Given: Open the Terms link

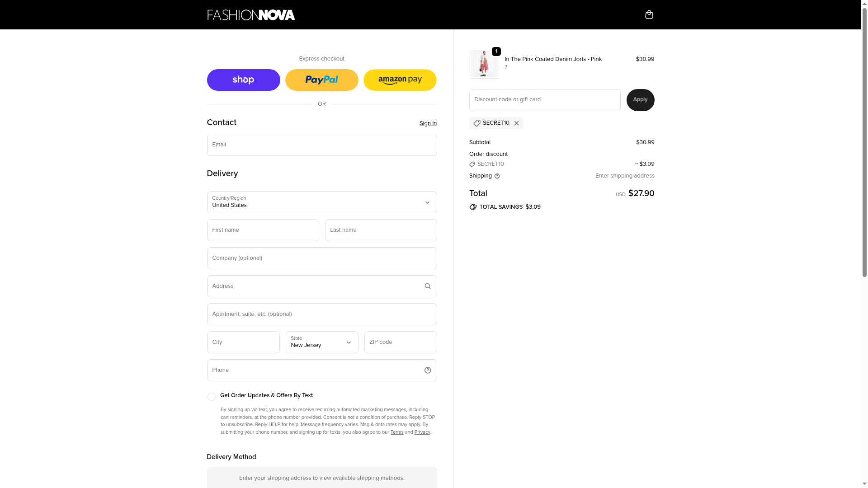Looking at the screenshot, I should 397,432.
